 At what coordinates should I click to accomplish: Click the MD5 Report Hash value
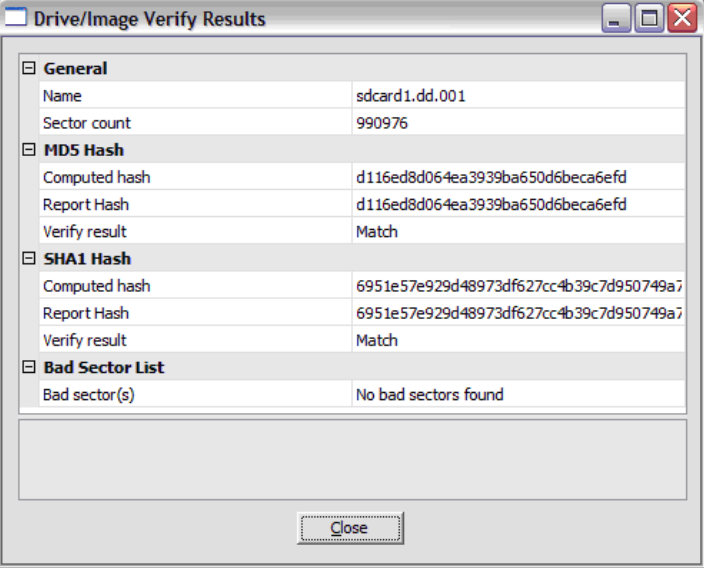tap(490, 204)
